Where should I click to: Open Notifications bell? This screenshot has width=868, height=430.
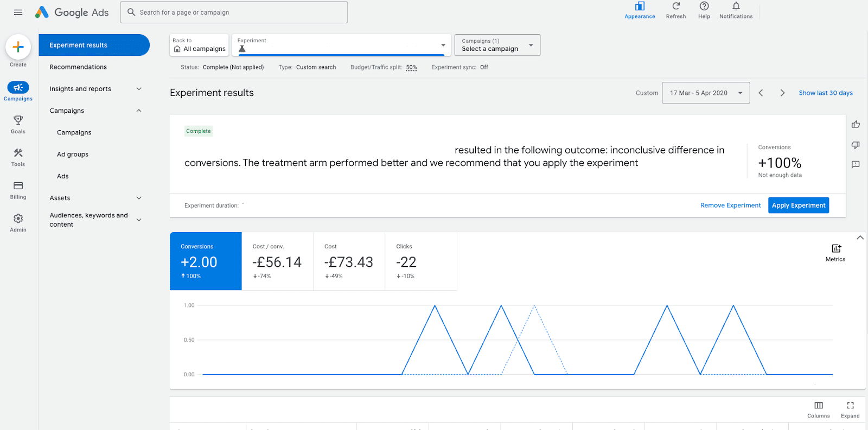coord(736,6)
